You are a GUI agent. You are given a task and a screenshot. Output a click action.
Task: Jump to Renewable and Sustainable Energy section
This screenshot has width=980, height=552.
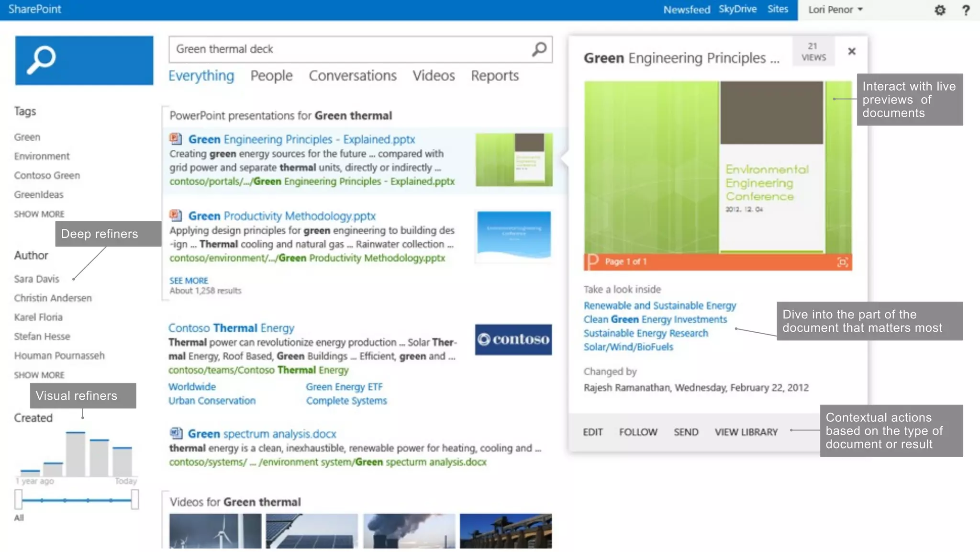660,305
